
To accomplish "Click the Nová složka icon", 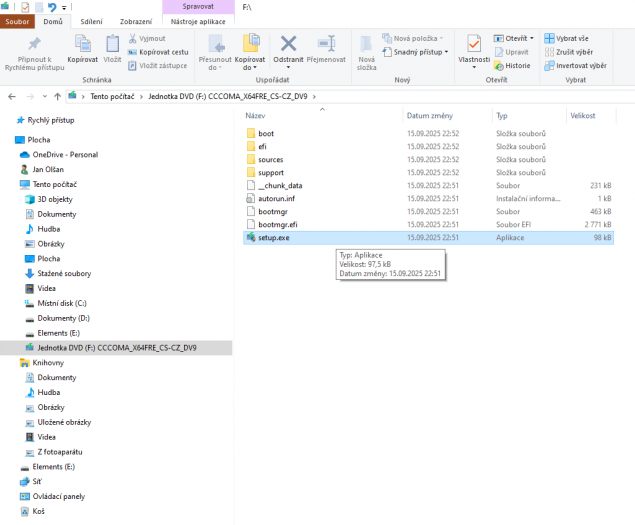I will tap(367, 44).
